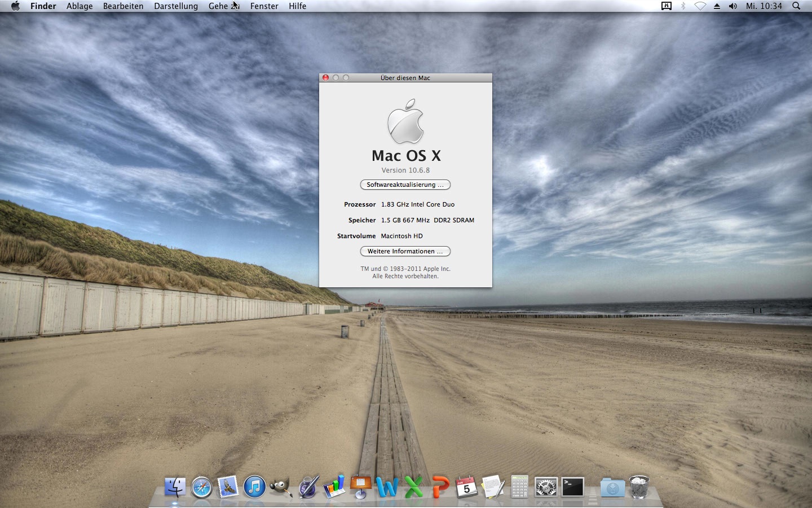Image resolution: width=812 pixels, height=508 pixels.
Task: Close the Über diesen Mac window
Action: point(325,78)
